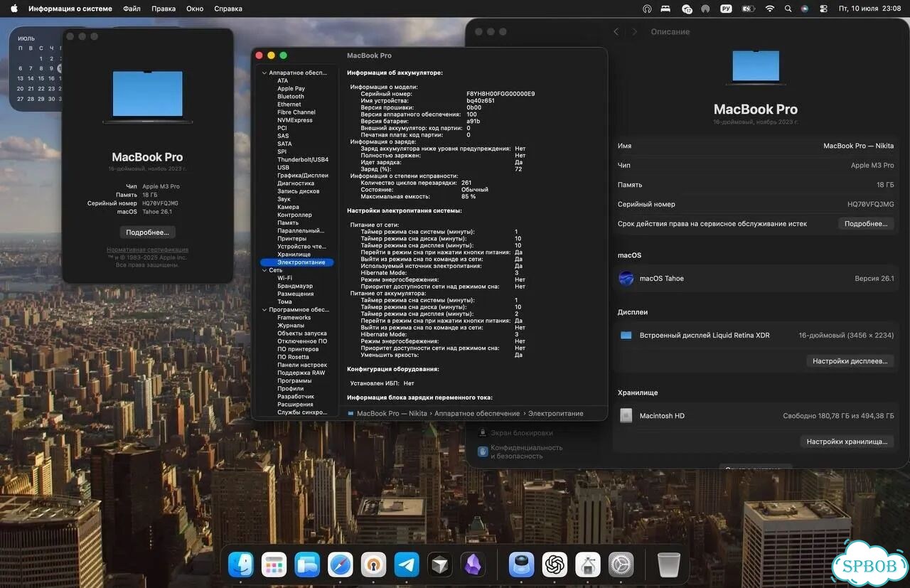This screenshot has width=910, height=588.
Task: Click the battery charging icon in menu bar
Action: [748, 9]
